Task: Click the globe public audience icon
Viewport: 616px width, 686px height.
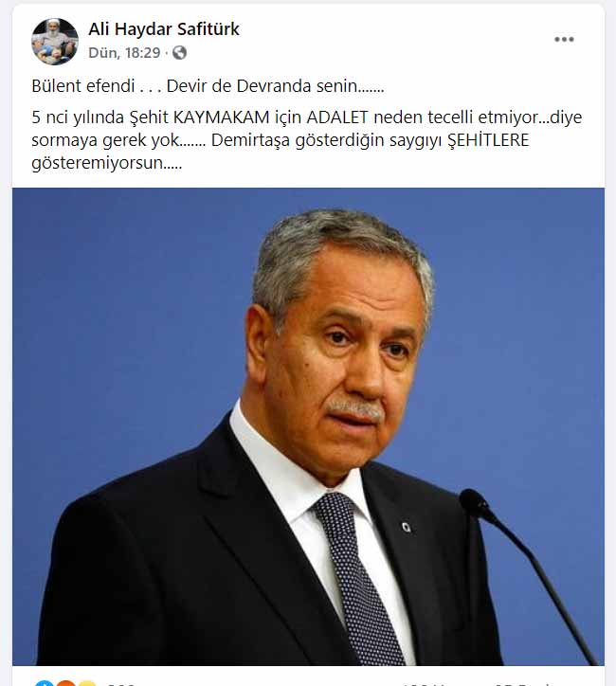Action: (x=179, y=53)
